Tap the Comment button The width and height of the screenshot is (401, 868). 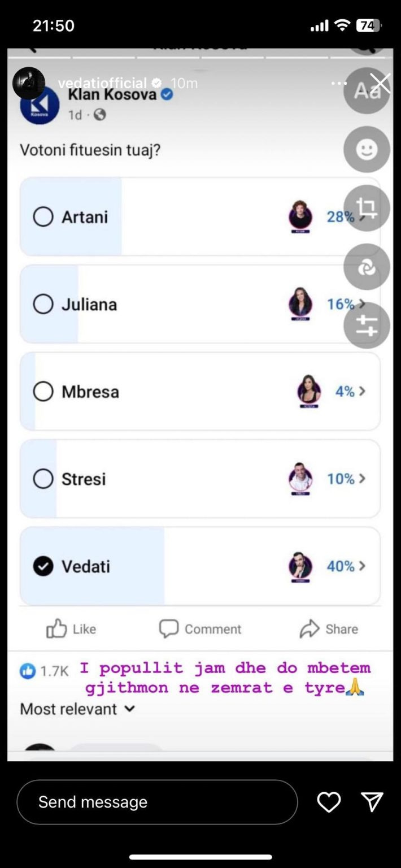click(200, 629)
